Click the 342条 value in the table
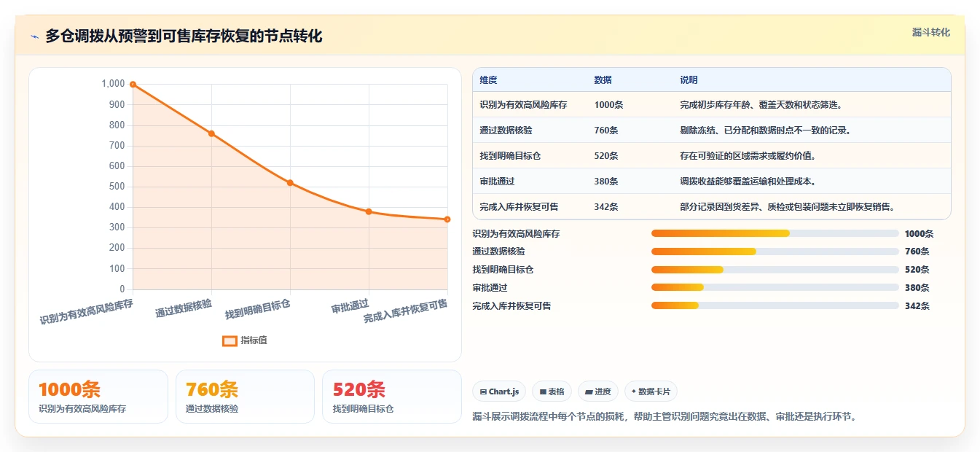Screen dimensions: 980x452 click(606, 207)
